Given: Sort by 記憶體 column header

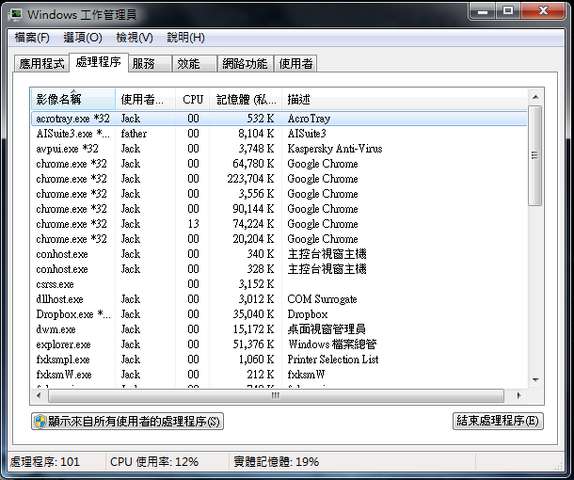Looking at the screenshot, I should pyautogui.click(x=246, y=99).
